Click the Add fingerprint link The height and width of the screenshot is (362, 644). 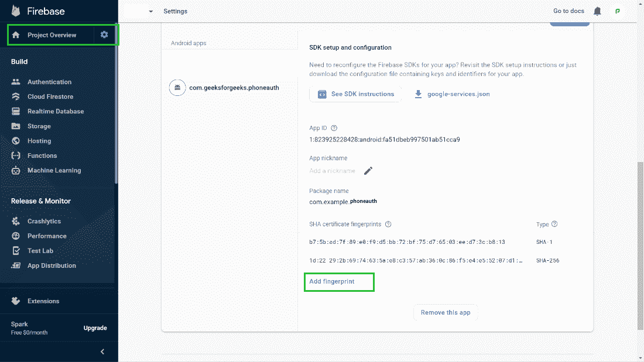pyautogui.click(x=332, y=282)
